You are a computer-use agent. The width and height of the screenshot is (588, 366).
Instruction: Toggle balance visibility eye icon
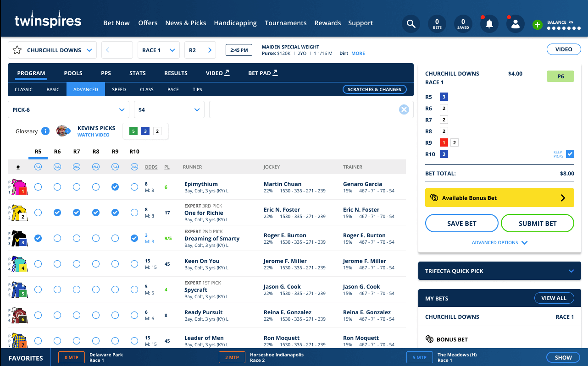(571, 22)
